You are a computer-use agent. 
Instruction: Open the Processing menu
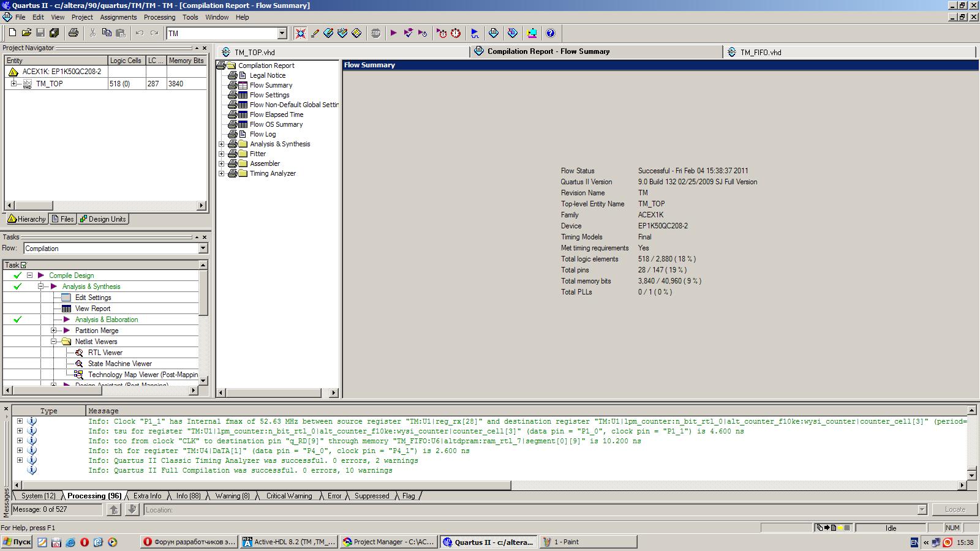point(159,17)
